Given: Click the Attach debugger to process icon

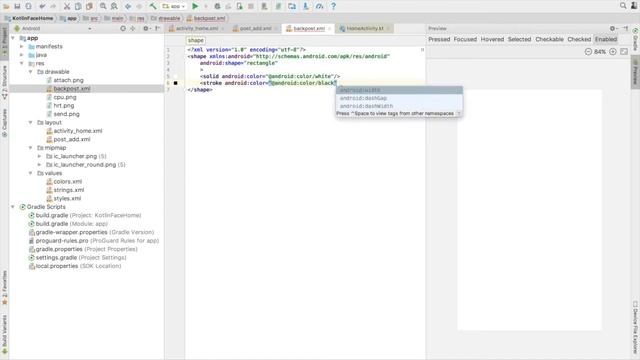Looking at the screenshot, I should coord(240,6).
